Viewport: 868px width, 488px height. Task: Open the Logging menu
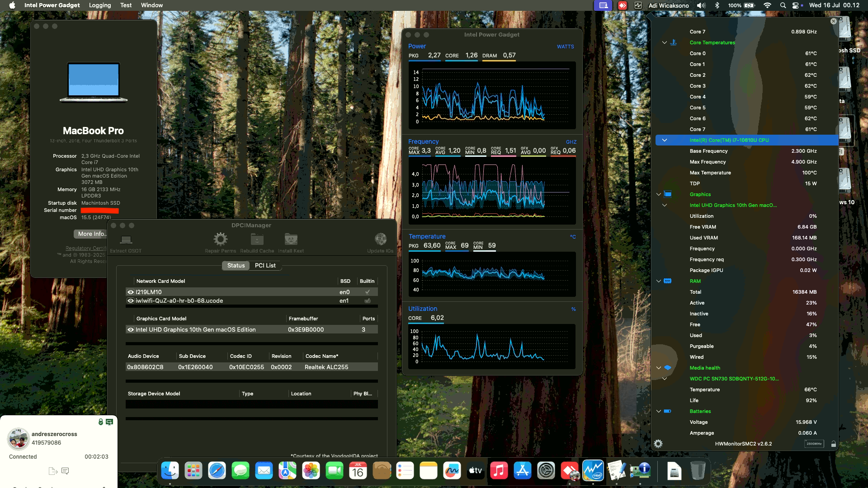(x=100, y=5)
